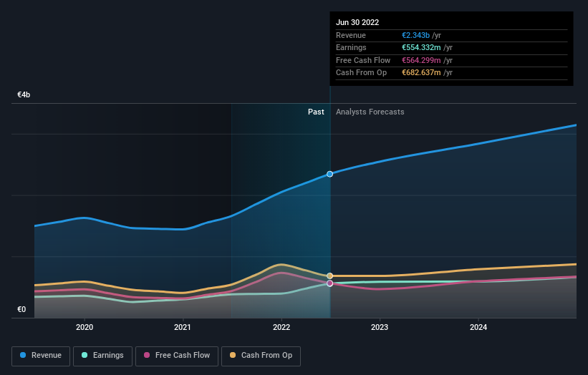Screen dimensions: 588x375
Task: Click the €0 y-axis label
Action: coord(21,309)
